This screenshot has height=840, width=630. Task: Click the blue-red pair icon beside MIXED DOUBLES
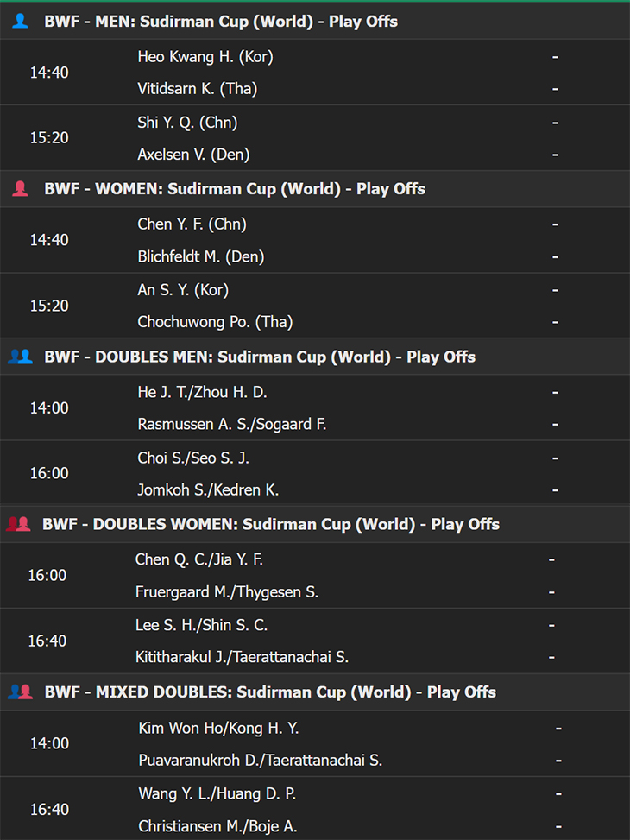click(21, 692)
